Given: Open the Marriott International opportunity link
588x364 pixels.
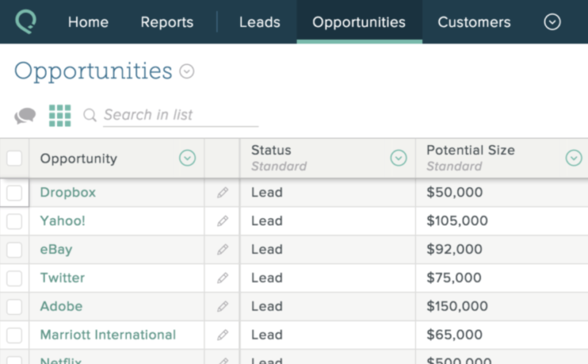Looking at the screenshot, I should click(108, 335).
